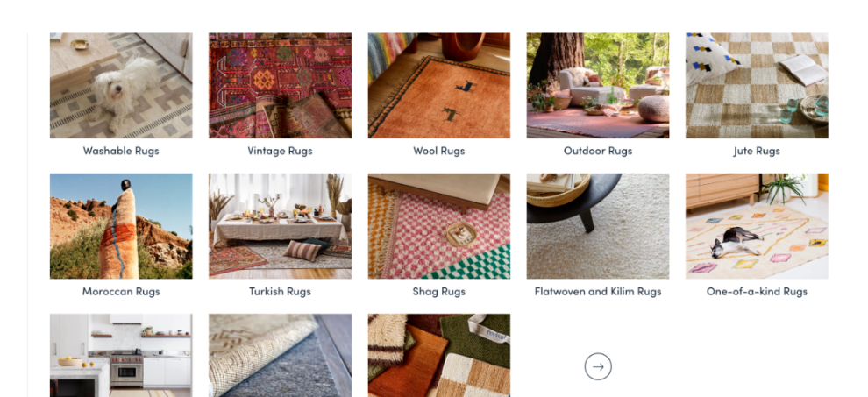Choose the orange Wool Rugs image
This screenshot has width=868, height=397.
click(x=439, y=85)
